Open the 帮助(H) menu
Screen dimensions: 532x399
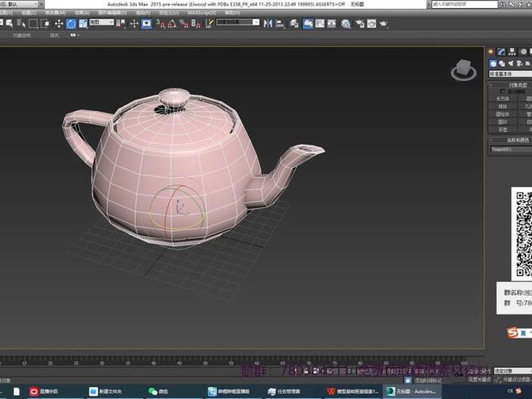point(232,13)
